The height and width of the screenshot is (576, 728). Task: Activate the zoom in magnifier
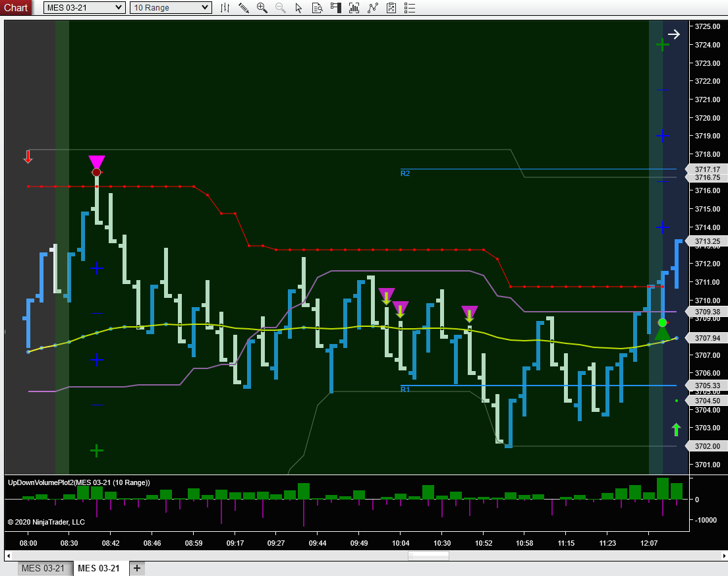point(262,8)
